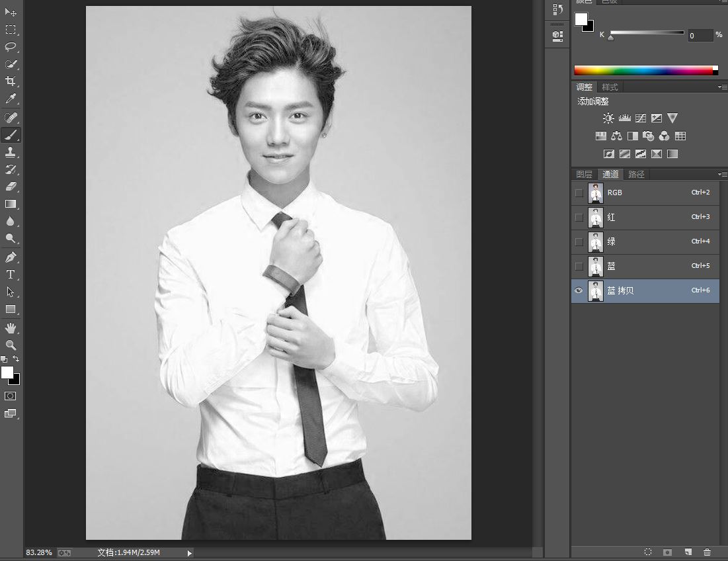
Task: Select the Crop tool
Action: click(x=11, y=81)
